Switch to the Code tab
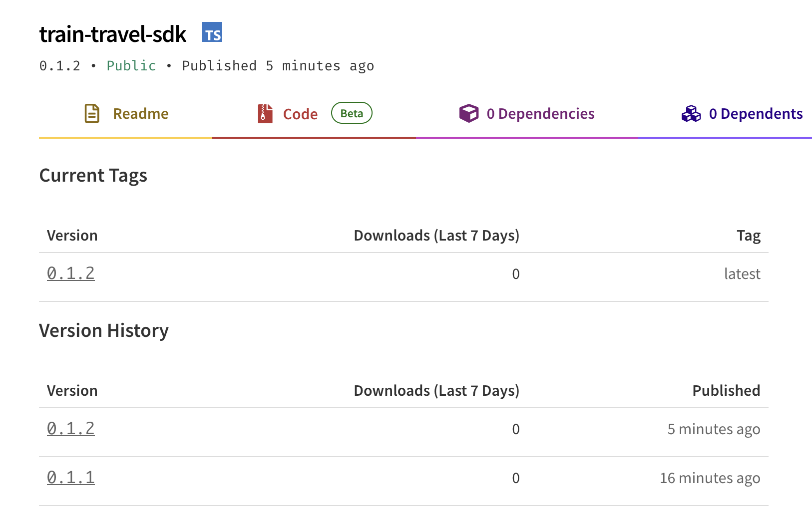812x527 pixels. [x=300, y=114]
